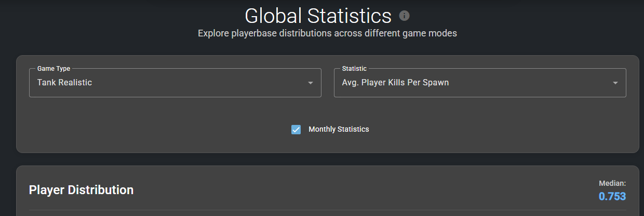This screenshot has height=216, width=644.
Task: Click the playerbase distributions subtitle text
Action: coord(327,33)
